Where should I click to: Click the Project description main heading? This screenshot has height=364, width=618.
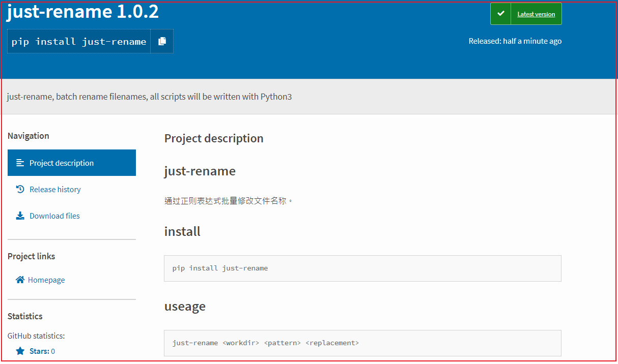tap(214, 138)
